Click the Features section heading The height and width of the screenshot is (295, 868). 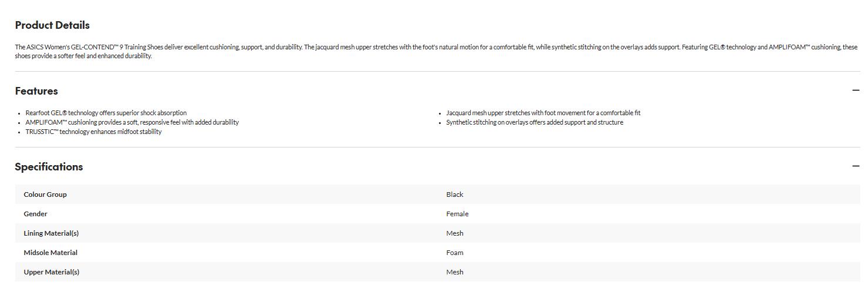pyautogui.click(x=36, y=91)
